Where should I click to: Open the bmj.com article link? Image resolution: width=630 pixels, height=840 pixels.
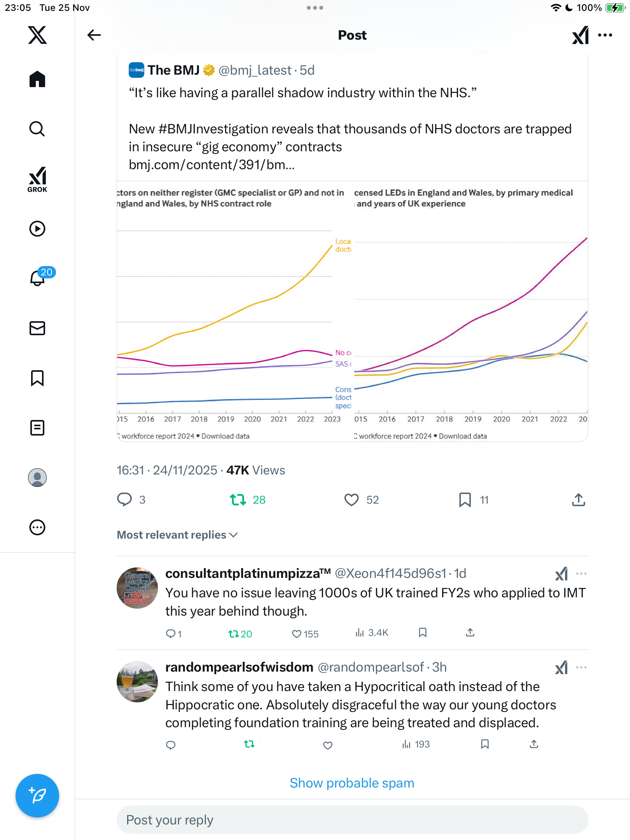(212, 165)
